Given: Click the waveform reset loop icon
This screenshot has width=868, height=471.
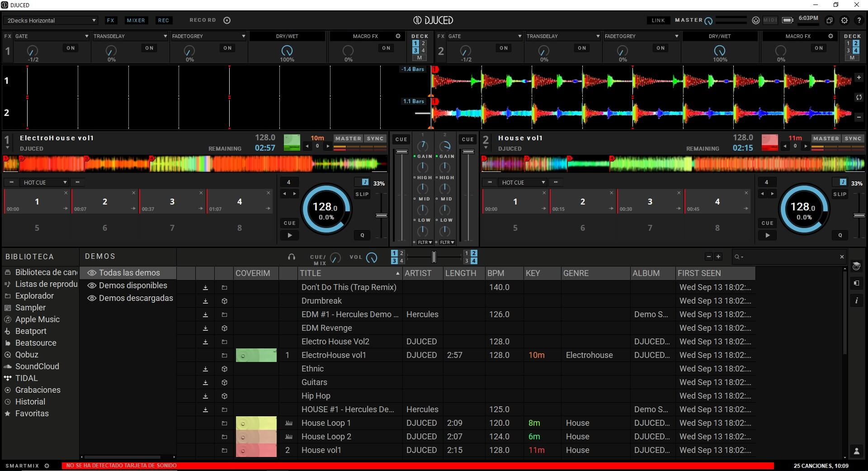Looking at the screenshot, I should click(859, 97).
